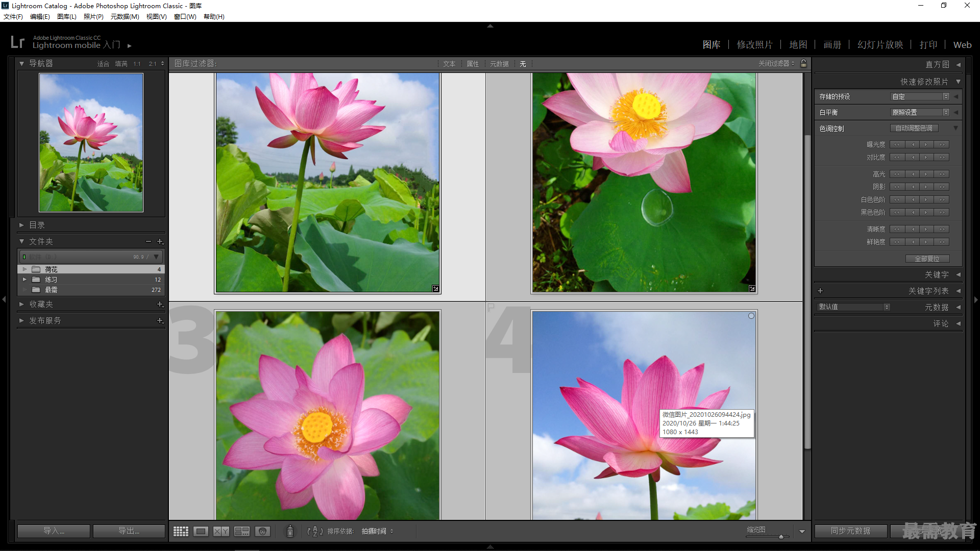Click the 导入 button
This screenshot has width=980, height=551.
[54, 531]
